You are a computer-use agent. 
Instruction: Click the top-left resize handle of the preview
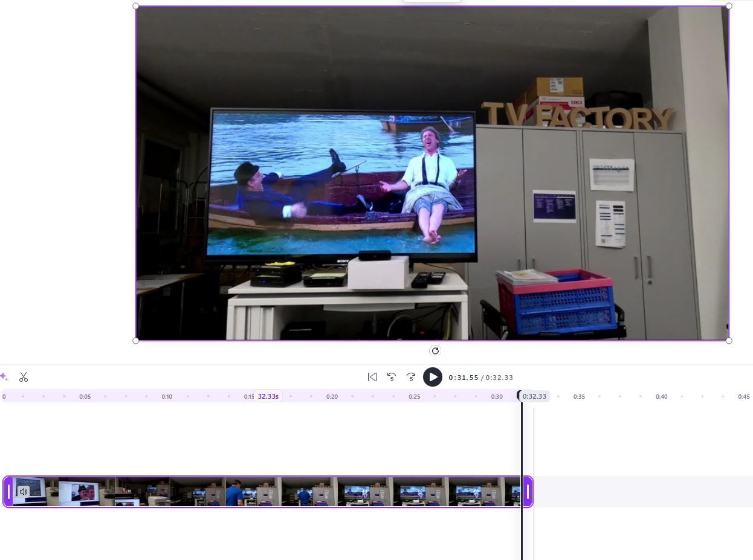135,6
